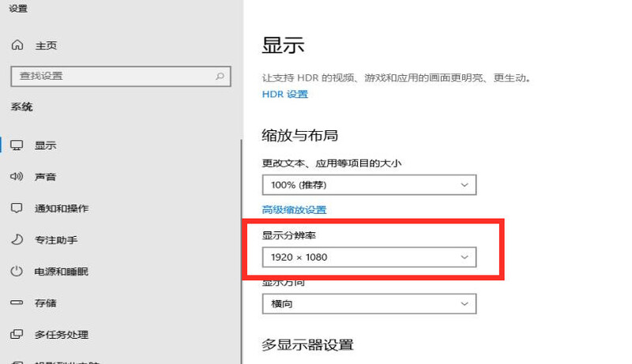Click the 更改文本、应用等项目的大小 label
Screen dimensions: 632x364
[x=332, y=163]
